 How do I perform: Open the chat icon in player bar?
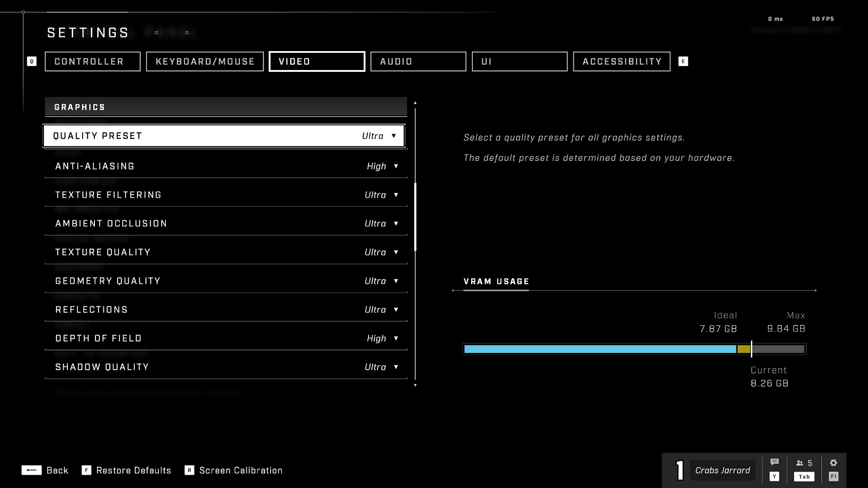[774, 463]
